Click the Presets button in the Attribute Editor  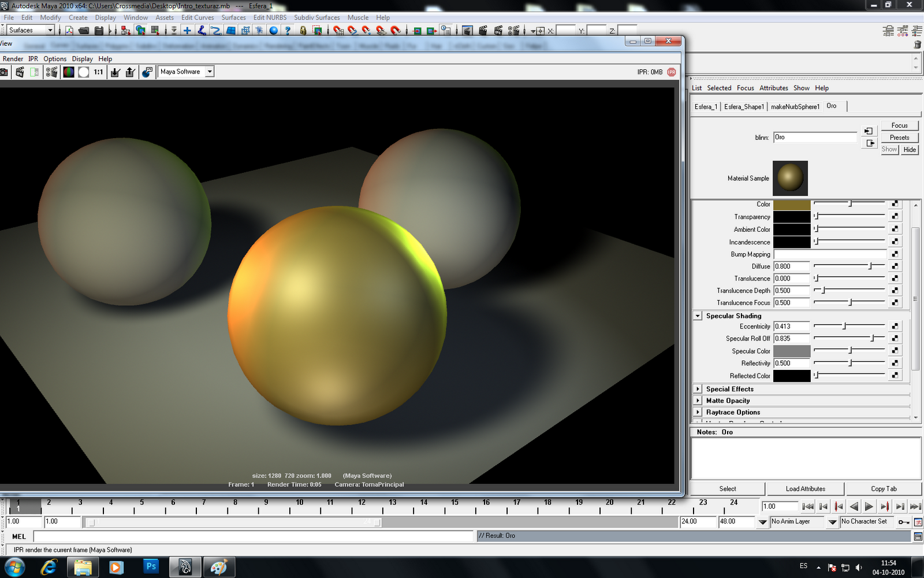(899, 138)
